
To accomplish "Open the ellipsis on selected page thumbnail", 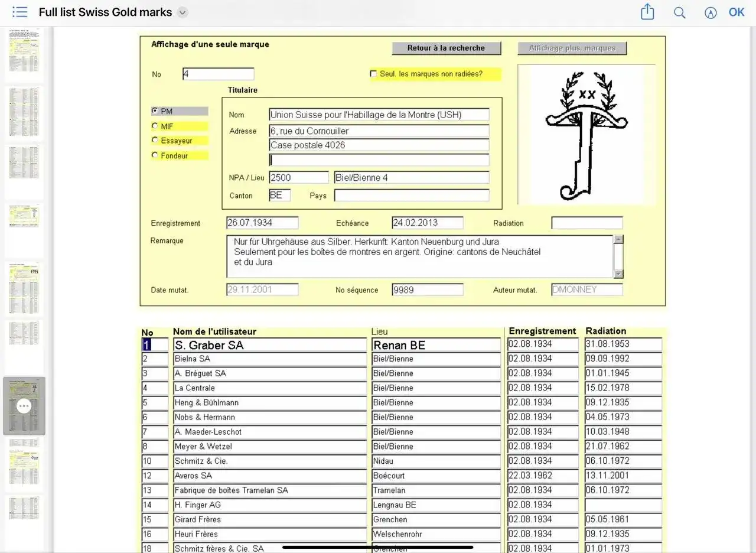I will (x=24, y=406).
